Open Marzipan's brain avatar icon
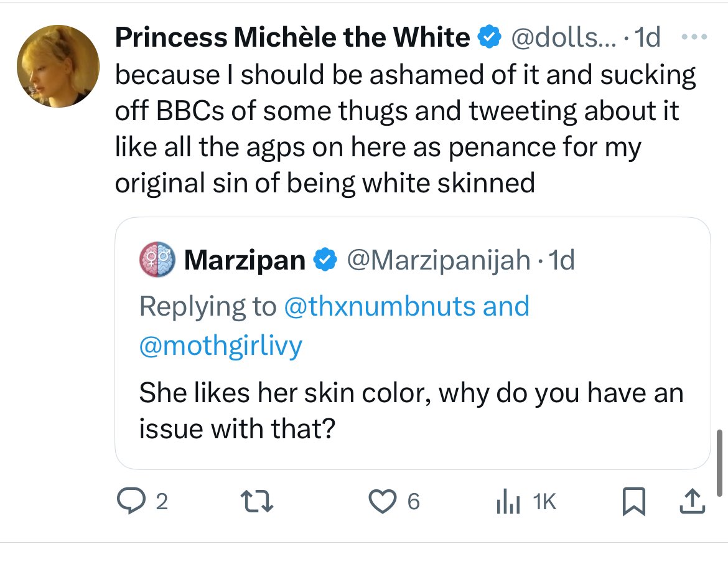 (x=156, y=260)
